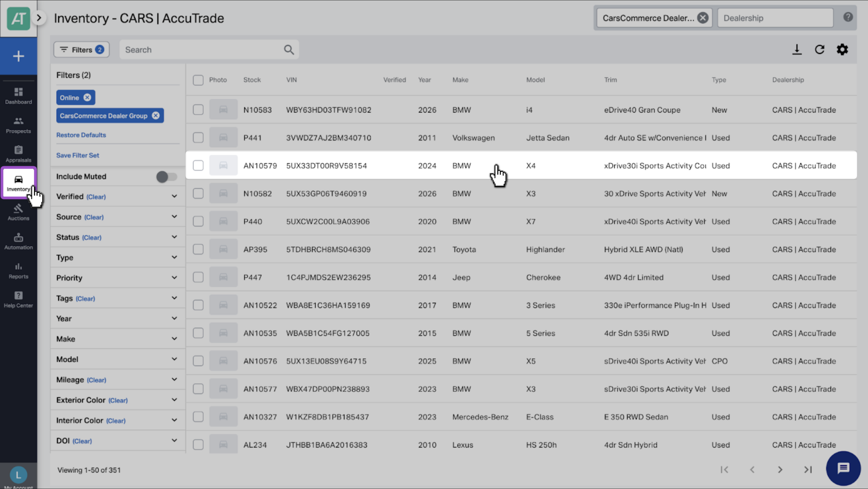Click the Dealership input field
The width and height of the screenshot is (868, 489).
pos(775,18)
